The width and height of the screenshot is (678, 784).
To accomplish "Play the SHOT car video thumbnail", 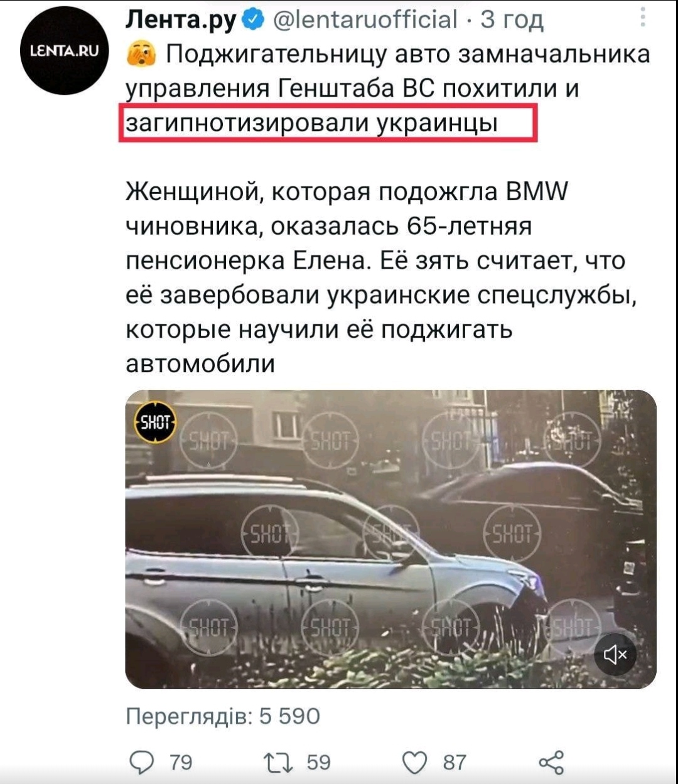I will [x=390, y=539].
